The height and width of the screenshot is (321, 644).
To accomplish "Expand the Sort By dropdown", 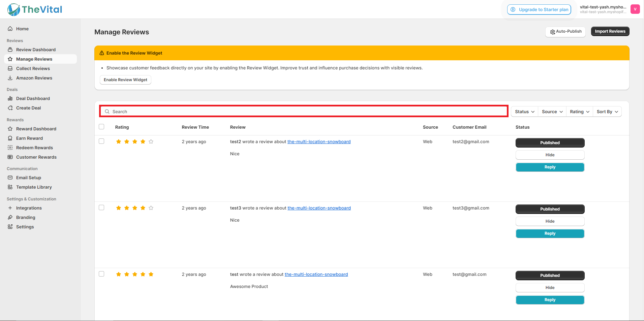I will (x=607, y=111).
